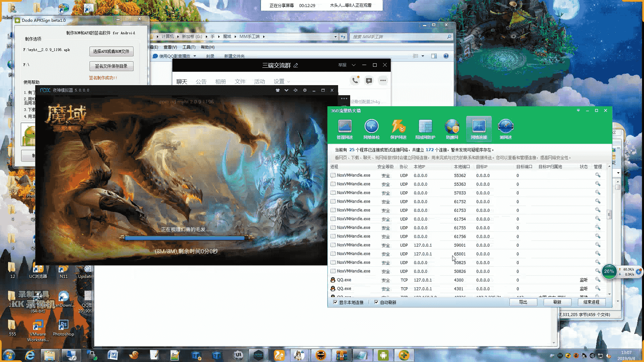Open 360 firewall main menu icon
Image resolution: width=644 pixels, height=362 pixels.
(578, 110)
